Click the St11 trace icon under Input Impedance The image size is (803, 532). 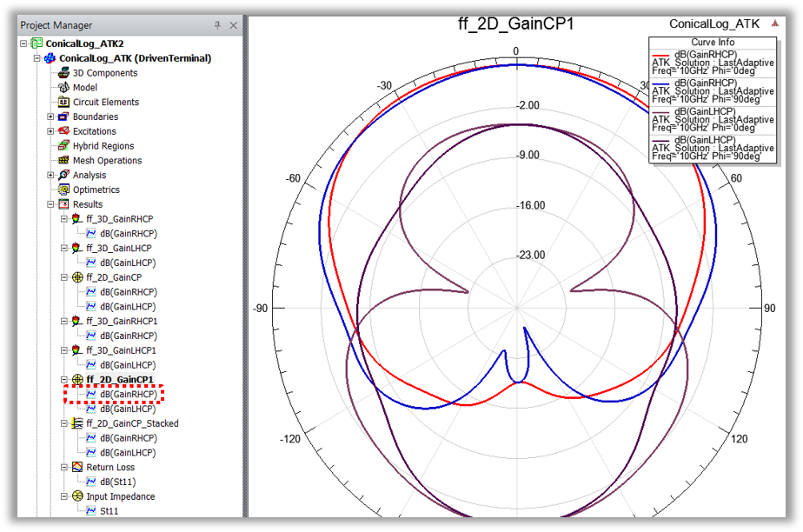point(90,511)
